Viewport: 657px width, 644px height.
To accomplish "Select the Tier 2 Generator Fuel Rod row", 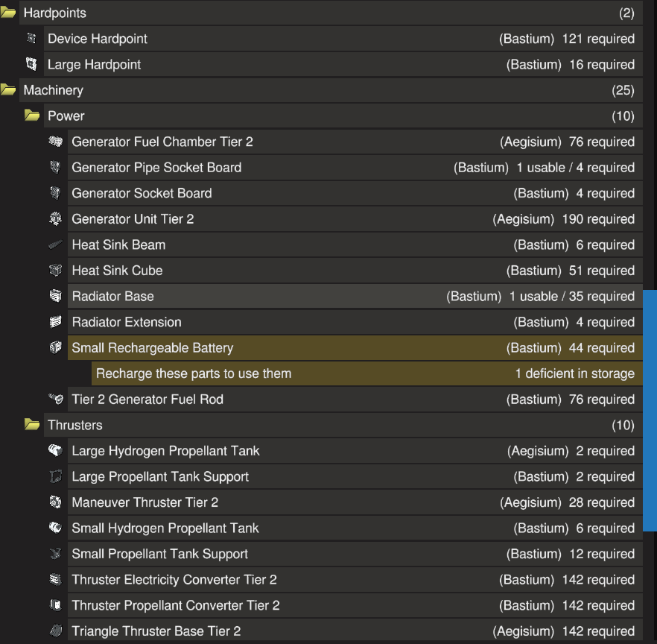I will (x=298, y=400).
